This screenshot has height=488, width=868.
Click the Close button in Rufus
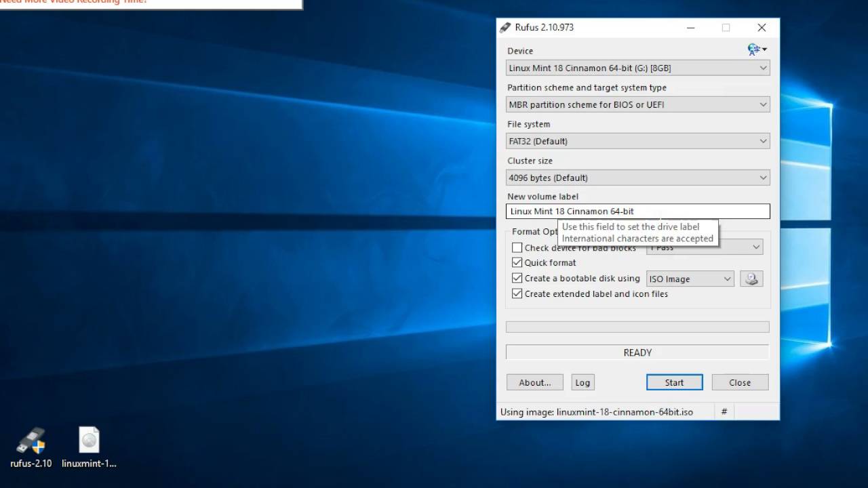coord(740,382)
